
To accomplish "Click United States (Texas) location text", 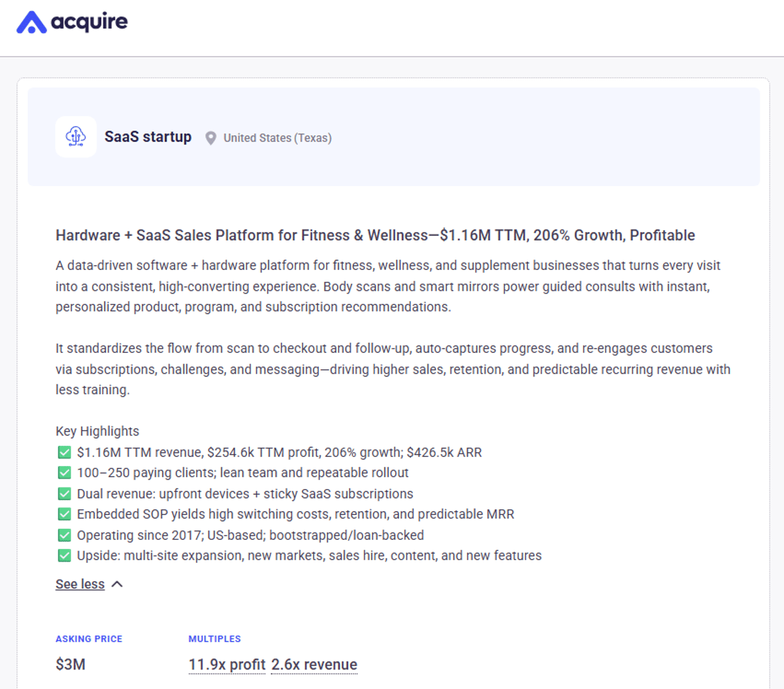I will point(277,138).
